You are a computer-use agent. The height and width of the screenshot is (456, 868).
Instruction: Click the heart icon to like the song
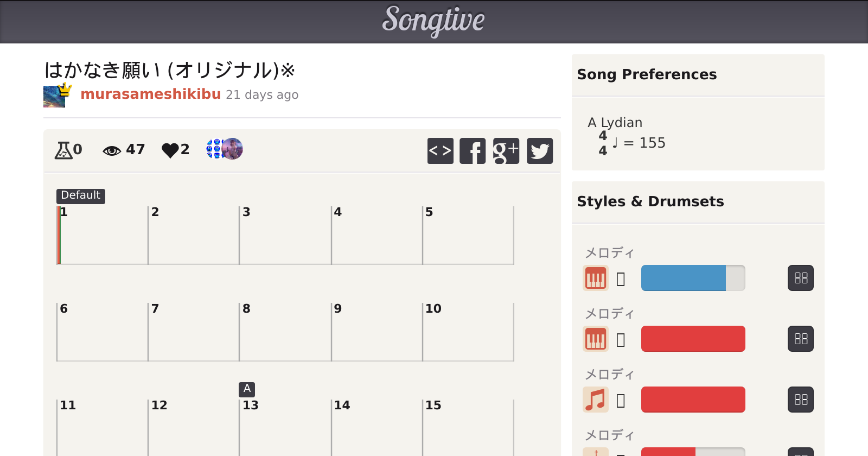(170, 150)
